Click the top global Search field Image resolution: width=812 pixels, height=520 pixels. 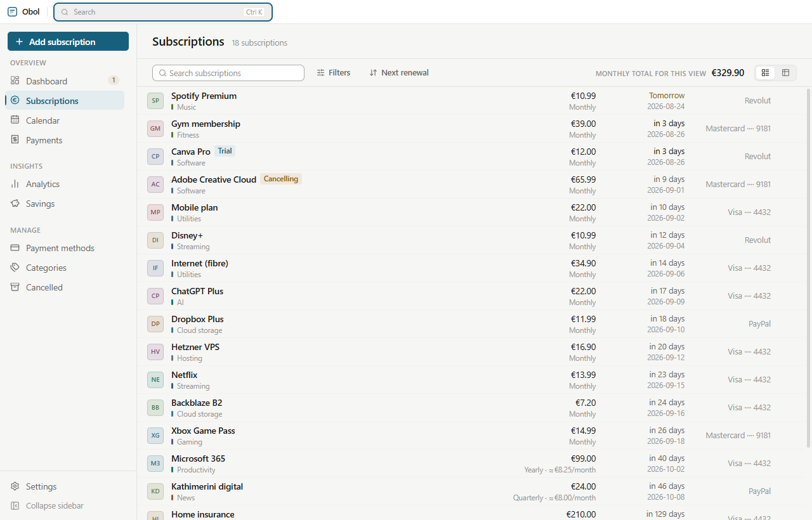[x=163, y=12]
